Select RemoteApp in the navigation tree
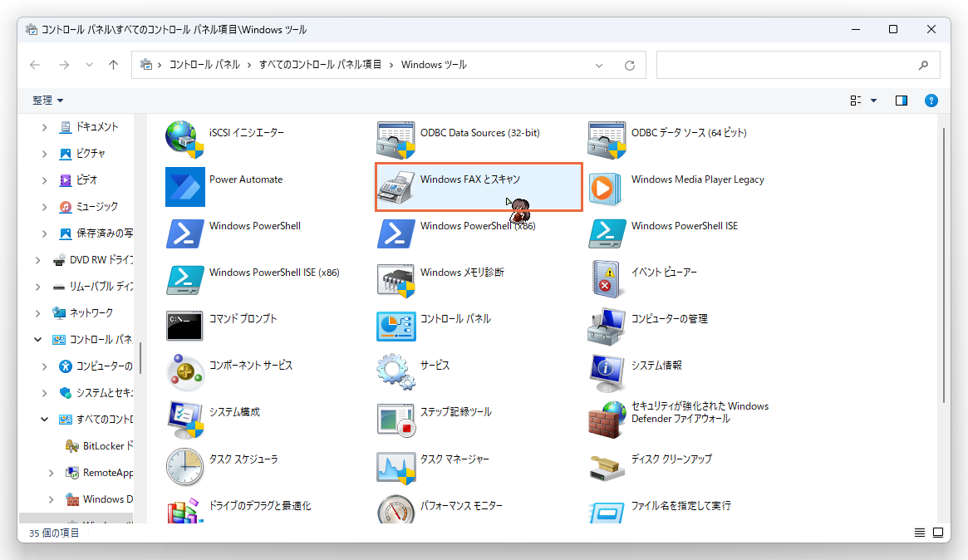968x560 pixels. 99,472
